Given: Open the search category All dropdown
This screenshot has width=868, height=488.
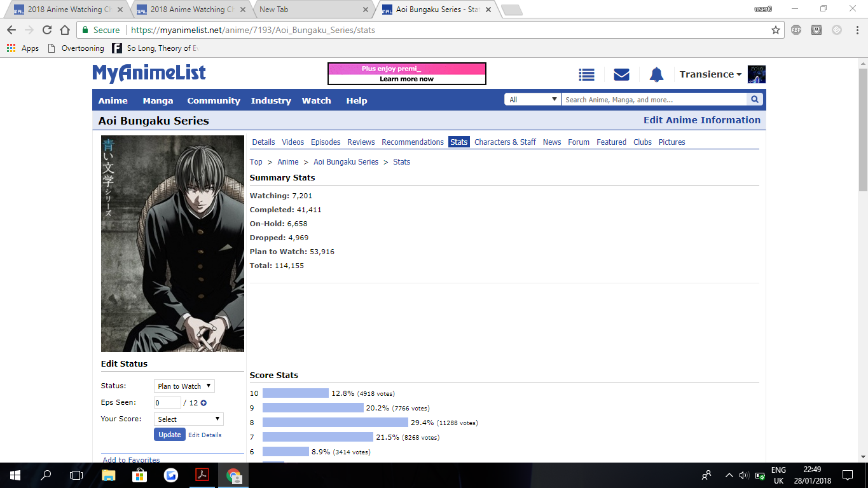Looking at the screenshot, I should (x=533, y=100).
